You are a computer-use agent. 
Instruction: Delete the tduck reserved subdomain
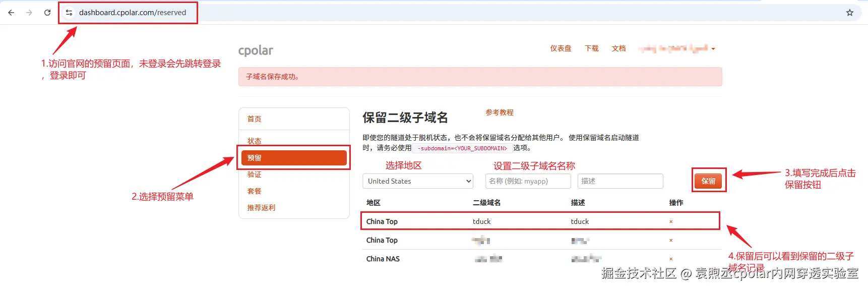click(671, 221)
